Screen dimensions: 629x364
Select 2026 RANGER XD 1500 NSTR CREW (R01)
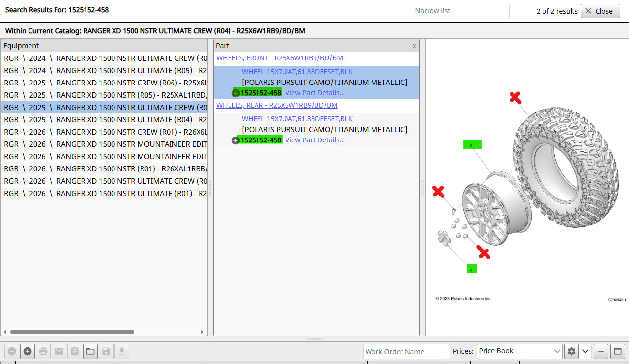[x=105, y=132]
